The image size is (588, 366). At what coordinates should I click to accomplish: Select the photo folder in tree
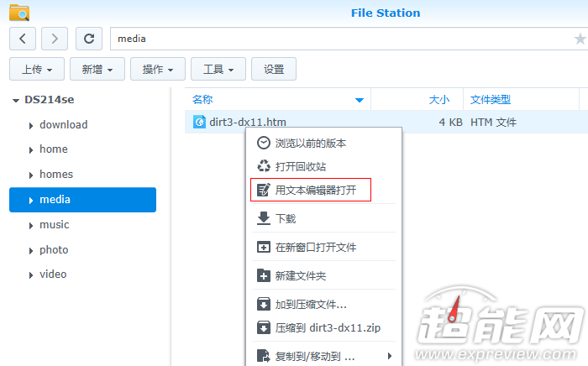tap(54, 250)
